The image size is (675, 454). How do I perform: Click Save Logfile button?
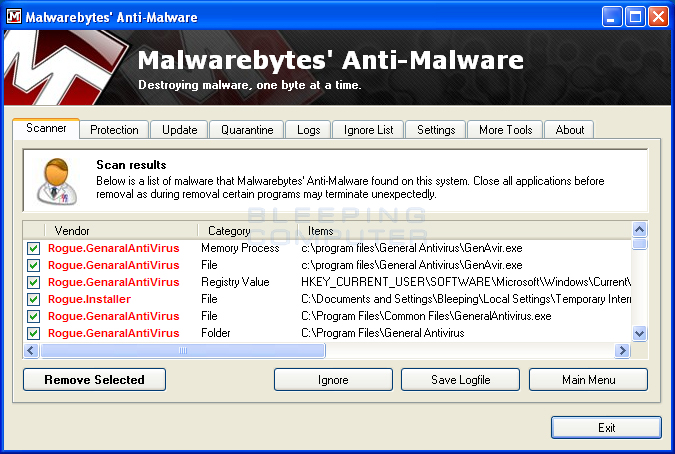(460, 380)
